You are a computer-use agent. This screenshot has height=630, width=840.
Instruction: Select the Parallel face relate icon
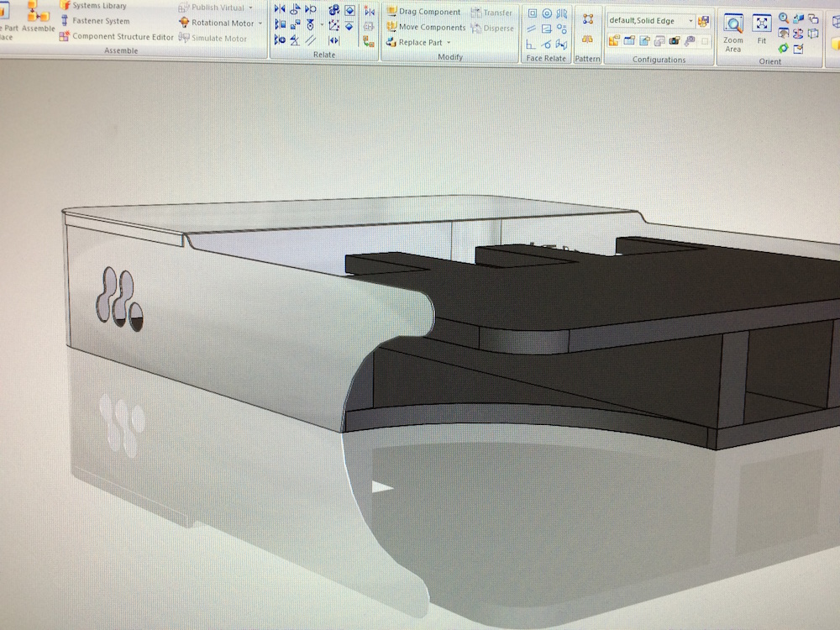532,29
